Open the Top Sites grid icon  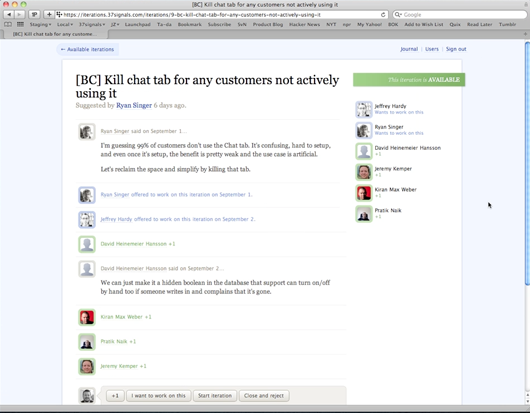20,24
